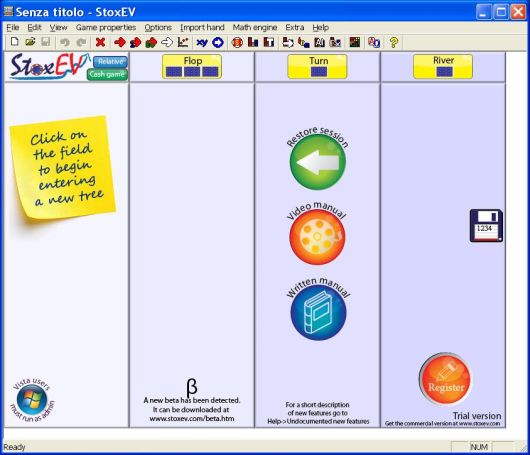Open the Help menu
The width and height of the screenshot is (530, 455).
(320, 27)
